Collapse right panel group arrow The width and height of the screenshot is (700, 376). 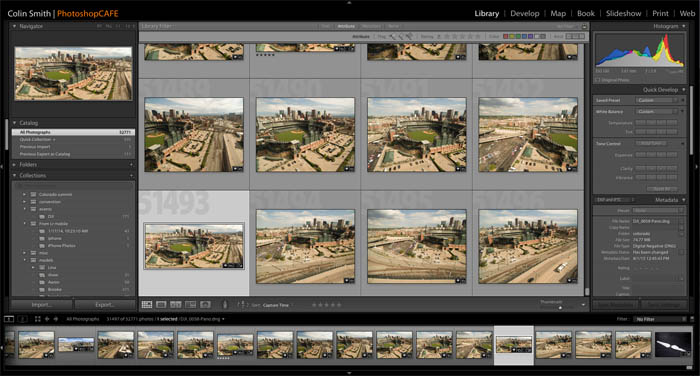tap(697, 166)
